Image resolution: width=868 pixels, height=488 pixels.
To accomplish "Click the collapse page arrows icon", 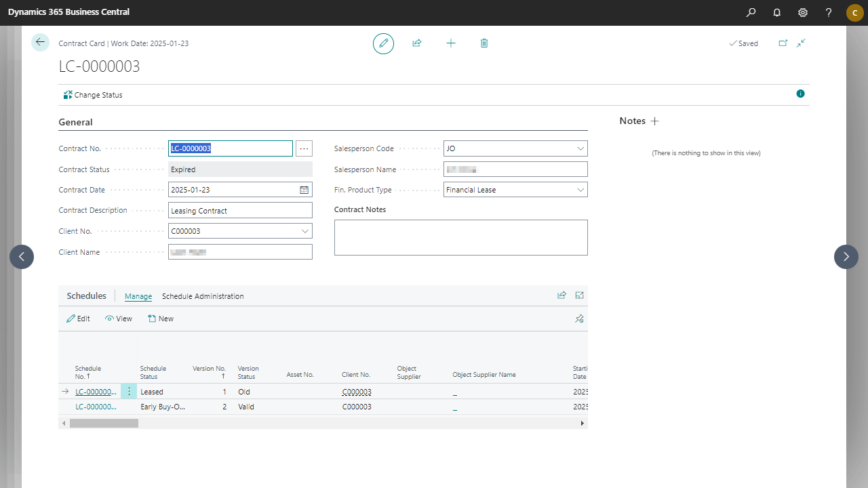I will (x=801, y=43).
